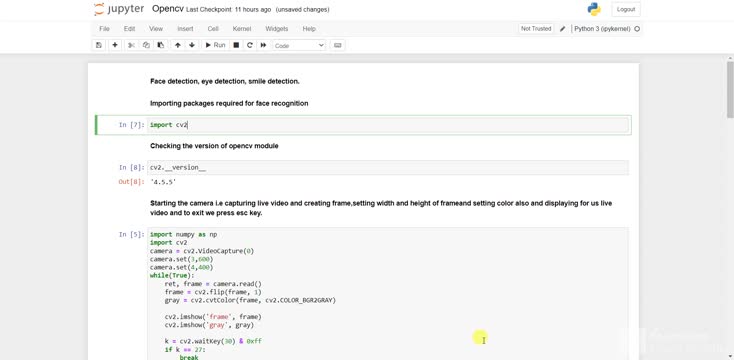Image resolution: width=734 pixels, height=360 pixels.
Task: Toggle the Not Trusted notebook indicator
Action: [x=536, y=29]
